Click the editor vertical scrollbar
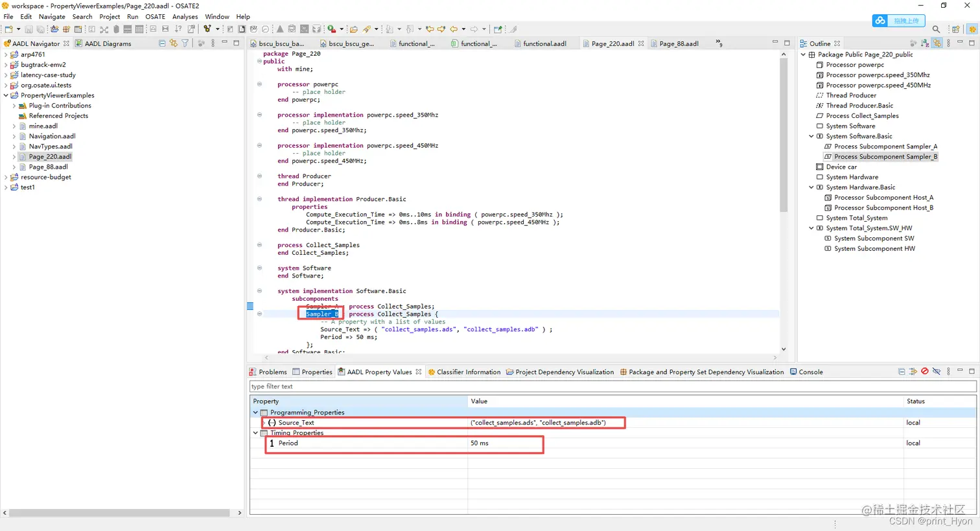The width and height of the screenshot is (980, 531). [x=784, y=136]
